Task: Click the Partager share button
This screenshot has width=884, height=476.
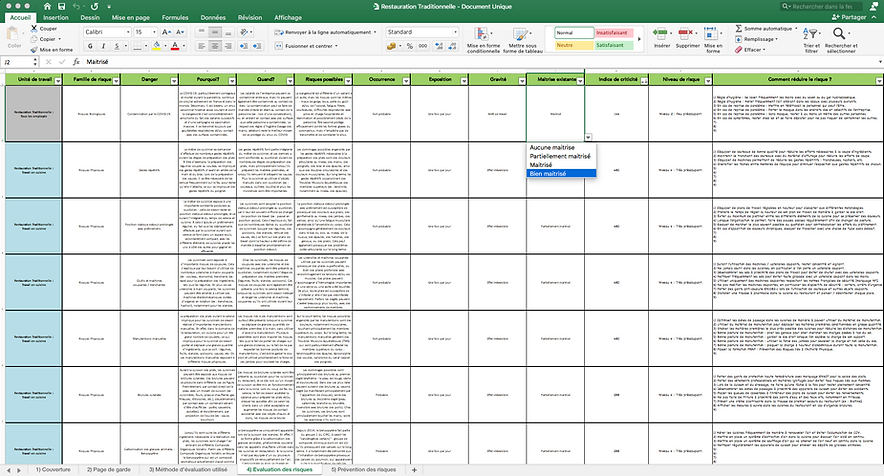Action: coord(849,17)
